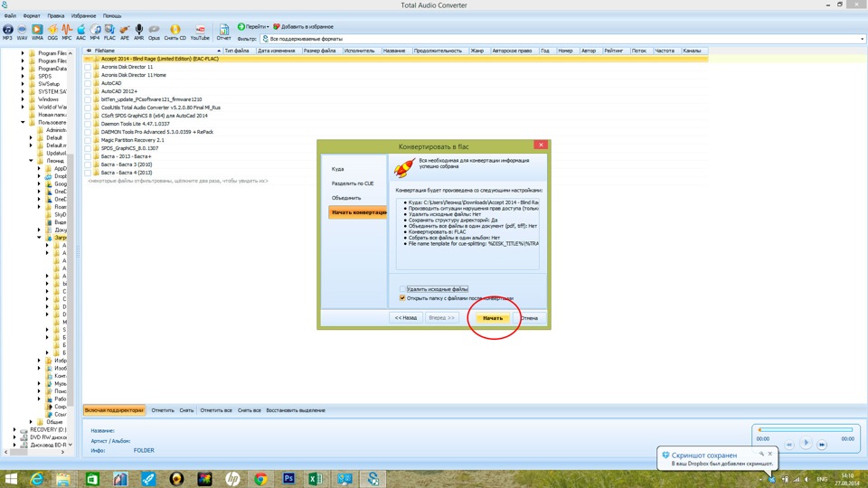
Task: Select the MP3 format icon
Action: [x=8, y=33]
